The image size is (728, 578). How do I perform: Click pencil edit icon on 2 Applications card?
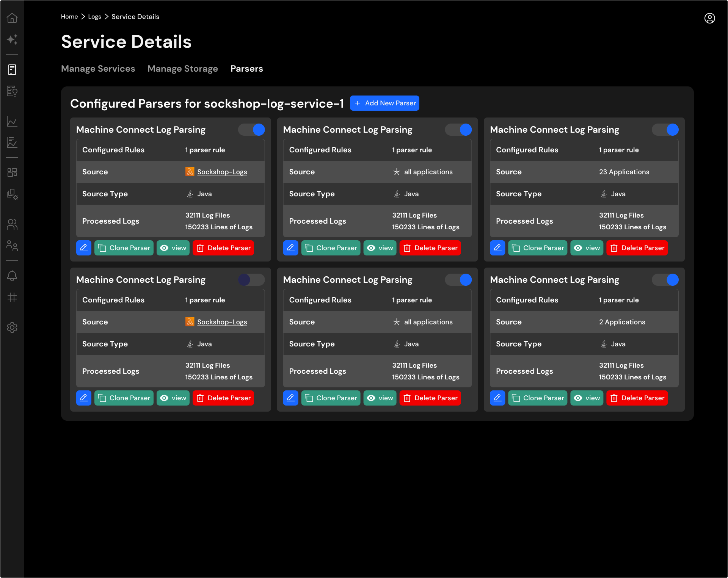pyautogui.click(x=497, y=398)
